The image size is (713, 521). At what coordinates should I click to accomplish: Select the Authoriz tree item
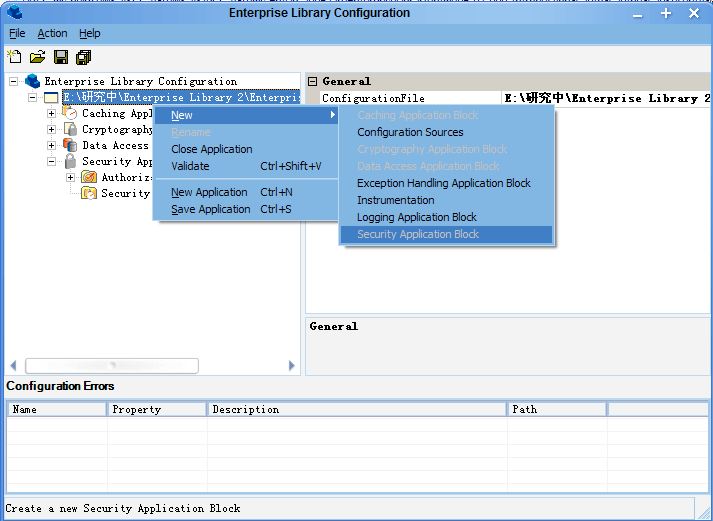[126, 177]
